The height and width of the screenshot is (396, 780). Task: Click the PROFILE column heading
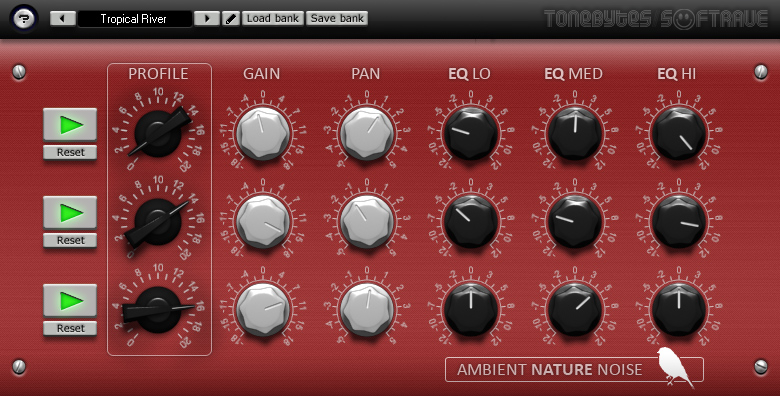pos(158,74)
